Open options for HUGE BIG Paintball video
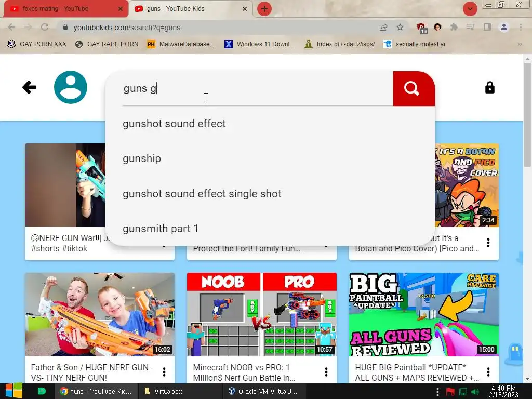 (x=488, y=372)
